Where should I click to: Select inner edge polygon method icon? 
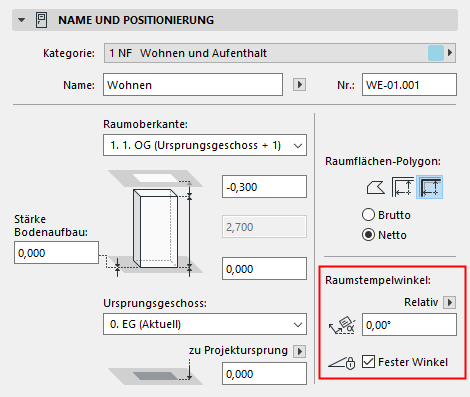(x=402, y=187)
